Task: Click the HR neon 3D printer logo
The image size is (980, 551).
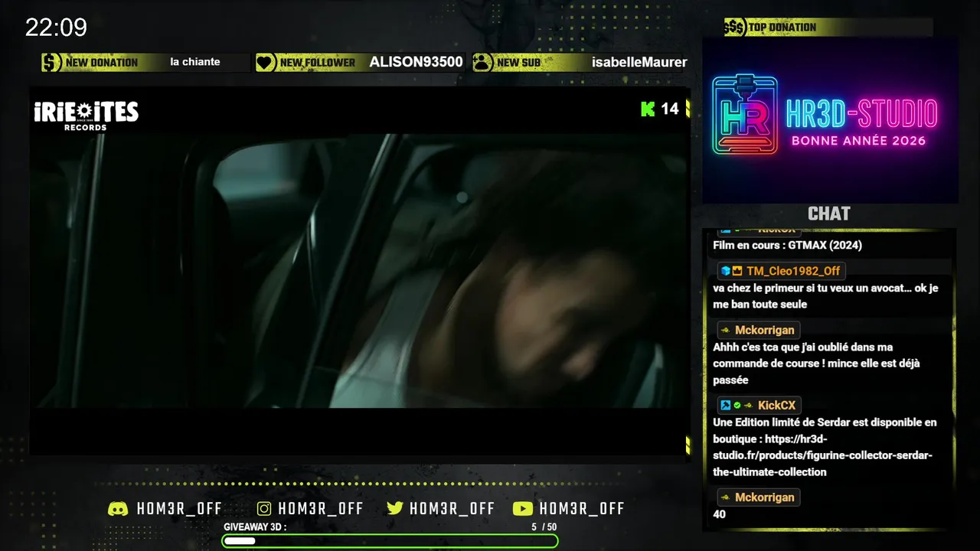Action: [x=744, y=115]
